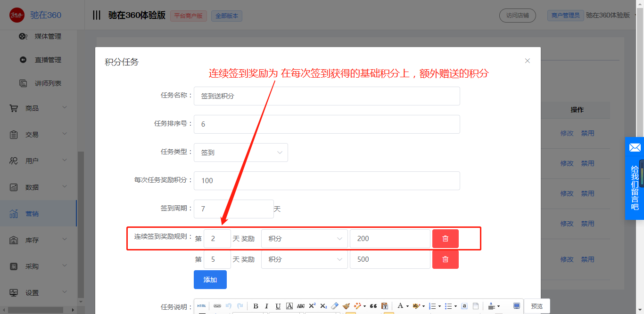Screen dimensions: 644x314
Task: Insert a blockquote in editor
Action: pos(373,306)
